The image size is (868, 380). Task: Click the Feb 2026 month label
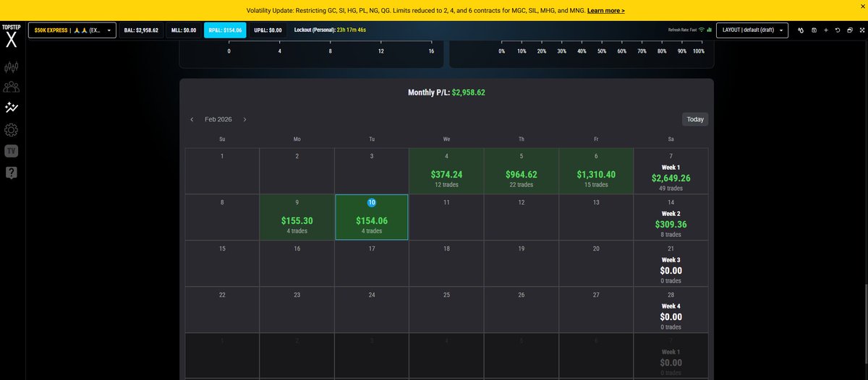pos(218,119)
